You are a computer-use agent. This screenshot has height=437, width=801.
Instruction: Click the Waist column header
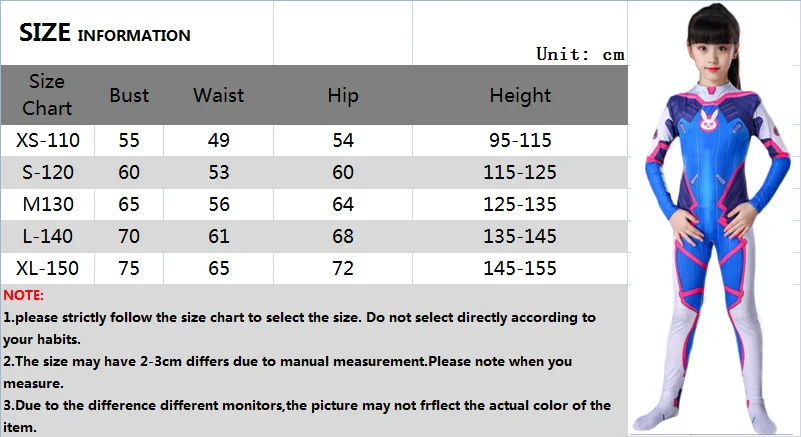coord(219,95)
